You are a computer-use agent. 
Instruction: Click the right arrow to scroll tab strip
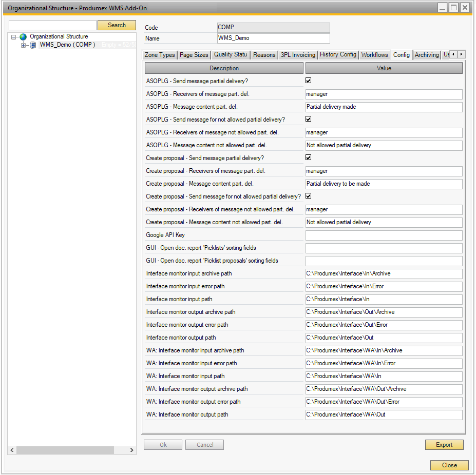pos(461,54)
